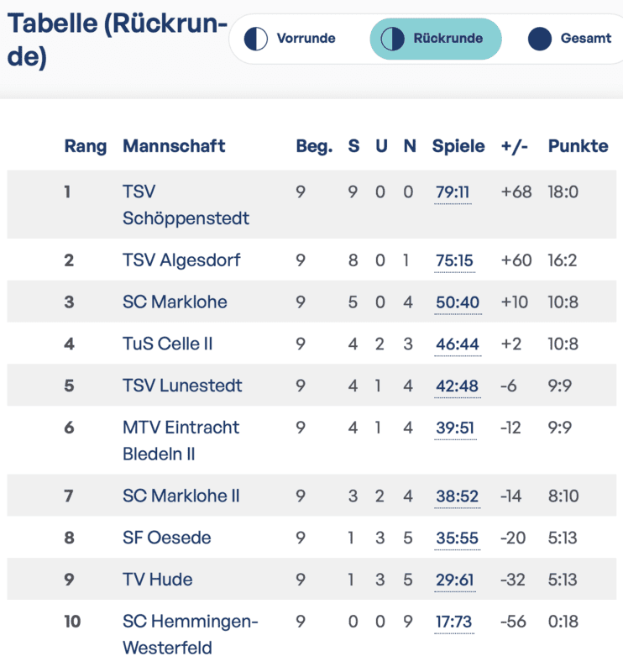Click the 50:40 Spiele value
Viewport: 623px width, 672px height.
pos(458,302)
